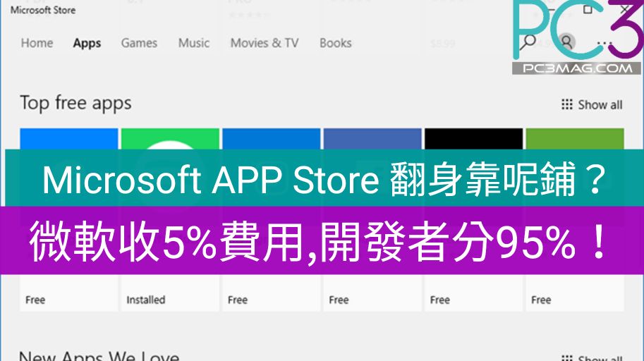
Task: Click Show all for Top free apps
Action: pyautogui.click(x=600, y=104)
